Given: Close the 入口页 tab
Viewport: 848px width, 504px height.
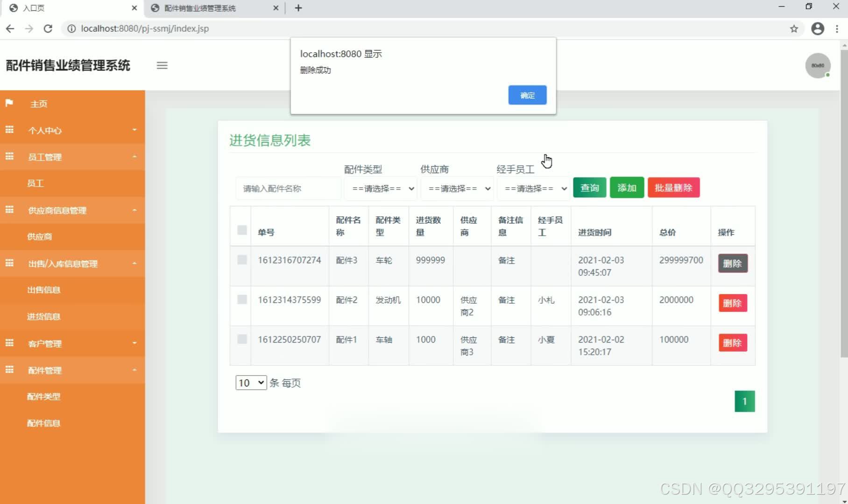Looking at the screenshot, I should [134, 8].
